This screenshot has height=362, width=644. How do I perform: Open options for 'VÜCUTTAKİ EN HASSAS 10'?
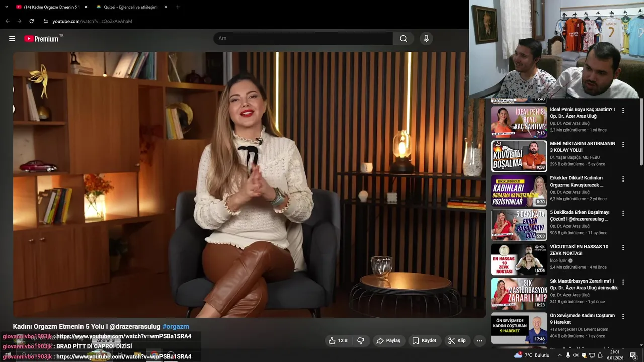click(623, 248)
